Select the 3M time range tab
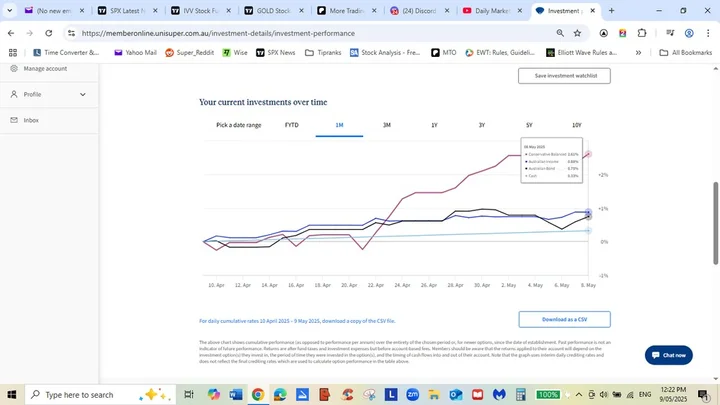This screenshot has height=405, width=720. [387, 125]
